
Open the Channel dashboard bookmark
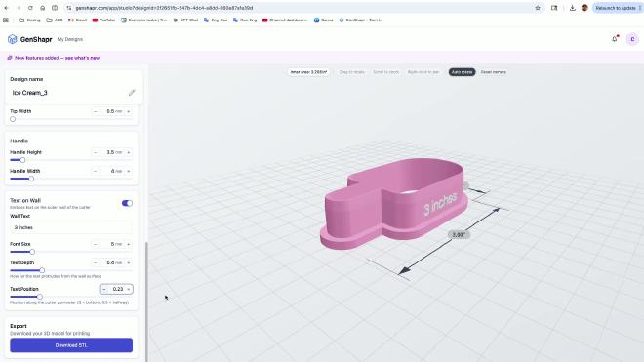pos(285,20)
